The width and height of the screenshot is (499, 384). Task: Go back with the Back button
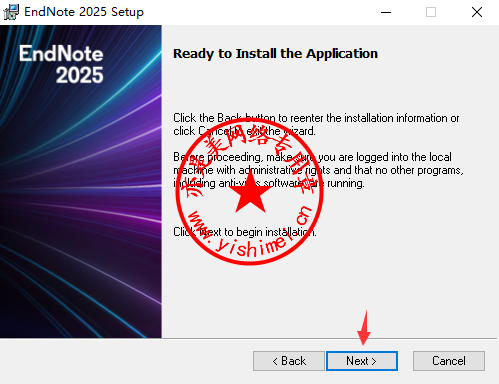pyautogui.click(x=289, y=361)
